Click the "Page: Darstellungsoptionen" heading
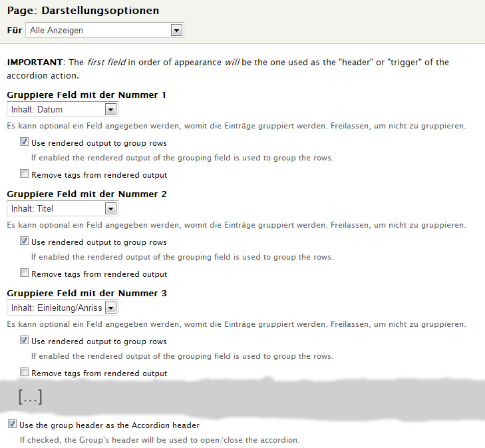 tap(82, 11)
